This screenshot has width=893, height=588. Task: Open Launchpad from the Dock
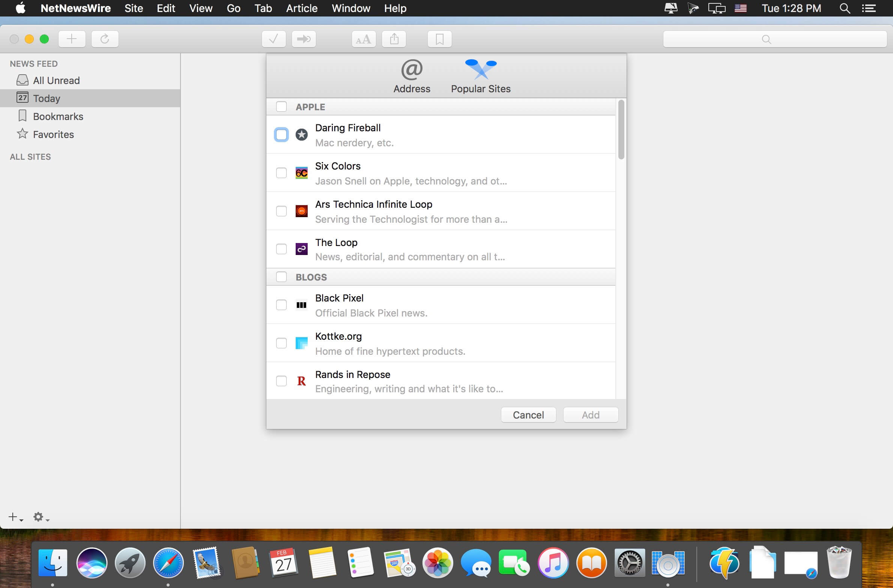pyautogui.click(x=130, y=562)
